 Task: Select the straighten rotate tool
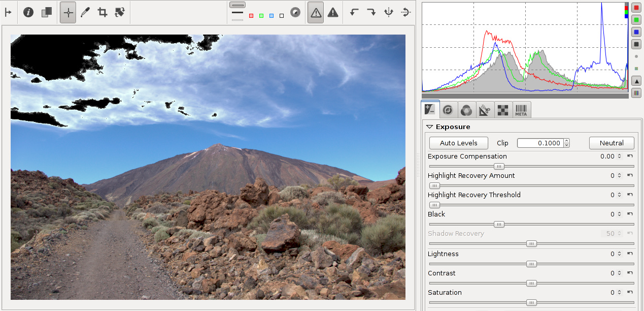coord(120,13)
